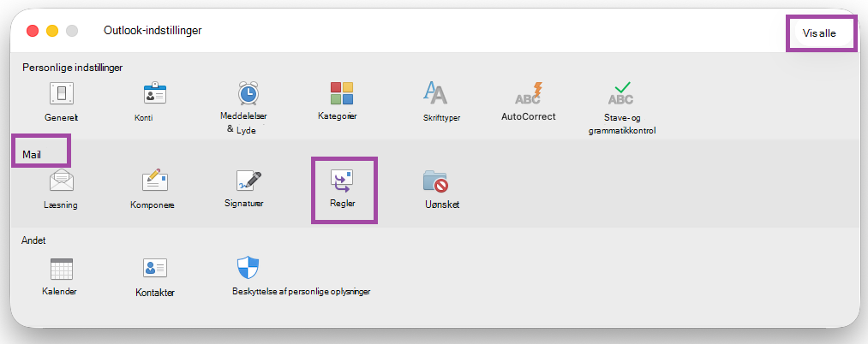Click the Konti label text
868x344 pixels.
[x=144, y=117]
